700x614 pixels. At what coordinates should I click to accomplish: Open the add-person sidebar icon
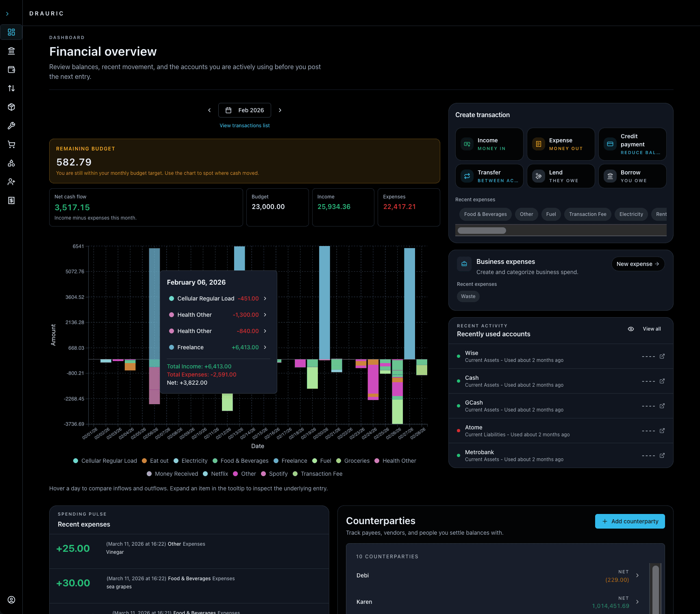(x=11, y=182)
